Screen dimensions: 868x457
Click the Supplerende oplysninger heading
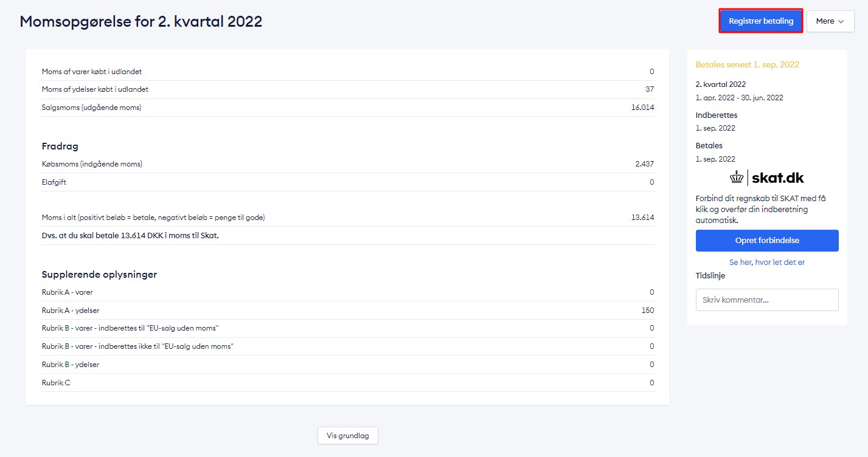tap(99, 275)
